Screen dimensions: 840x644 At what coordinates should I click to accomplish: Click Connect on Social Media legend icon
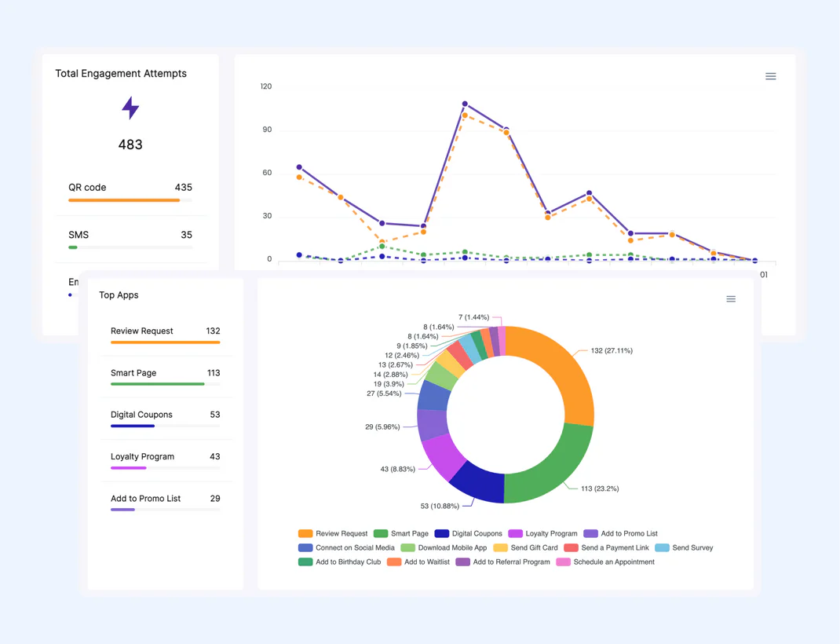[305, 547]
